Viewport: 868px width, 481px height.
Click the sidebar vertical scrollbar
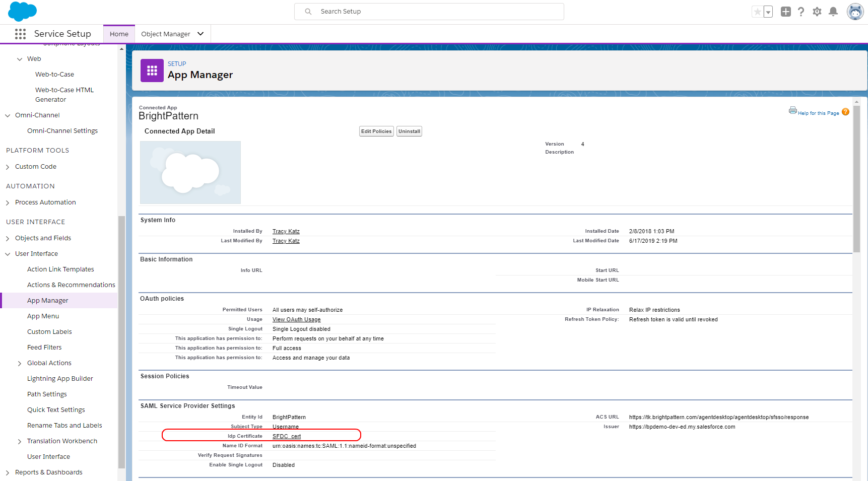point(121,342)
